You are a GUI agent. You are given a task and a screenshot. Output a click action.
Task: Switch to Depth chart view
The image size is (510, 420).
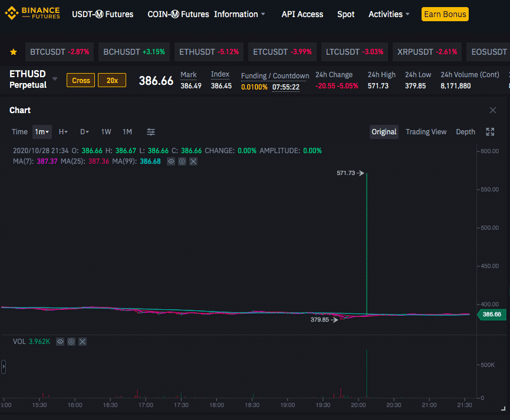coord(465,132)
